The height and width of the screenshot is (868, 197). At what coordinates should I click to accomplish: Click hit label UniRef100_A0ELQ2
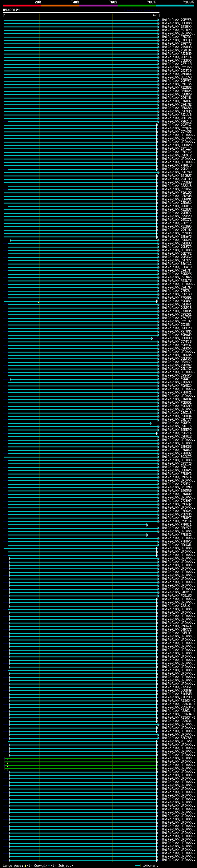coord(177,633)
